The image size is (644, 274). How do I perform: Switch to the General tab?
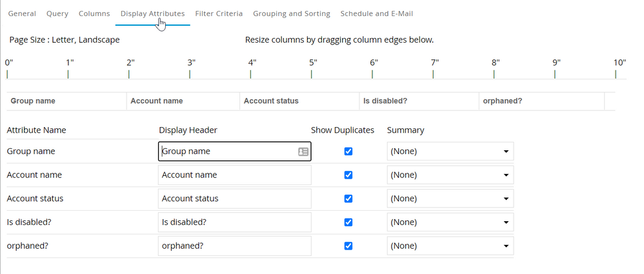[x=22, y=14]
